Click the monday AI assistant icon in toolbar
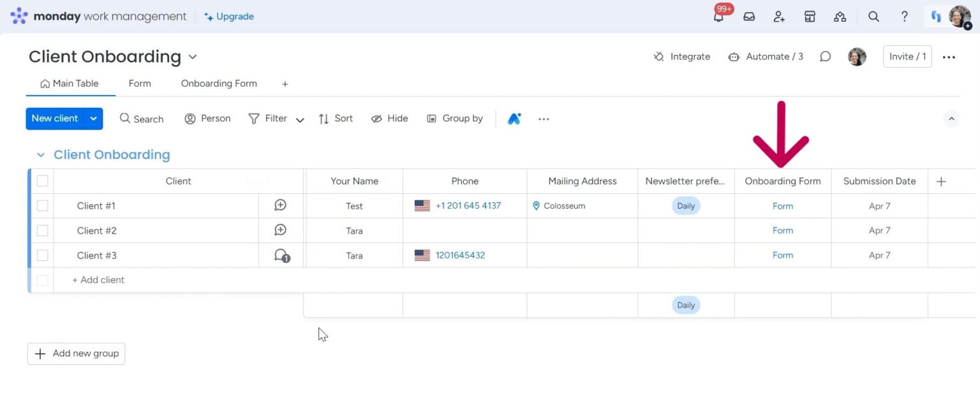This screenshot has height=404, width=980. pos(514,118)
